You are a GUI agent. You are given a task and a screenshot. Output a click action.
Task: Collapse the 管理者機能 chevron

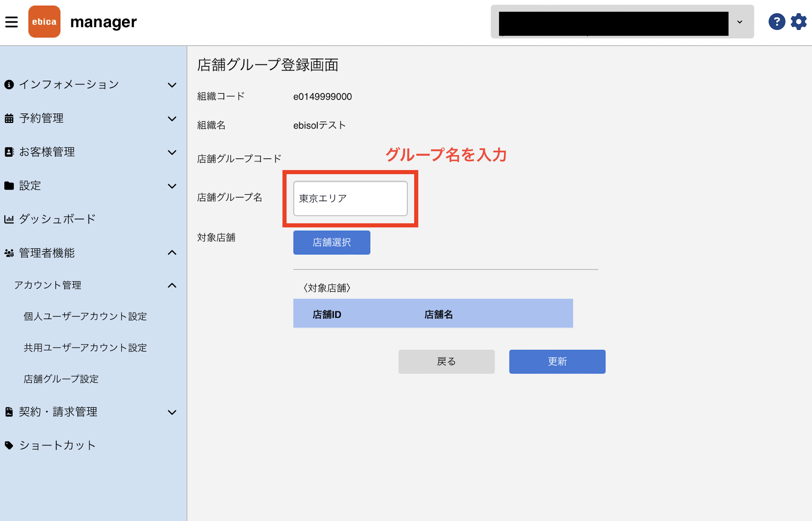[x=172, y=253]
